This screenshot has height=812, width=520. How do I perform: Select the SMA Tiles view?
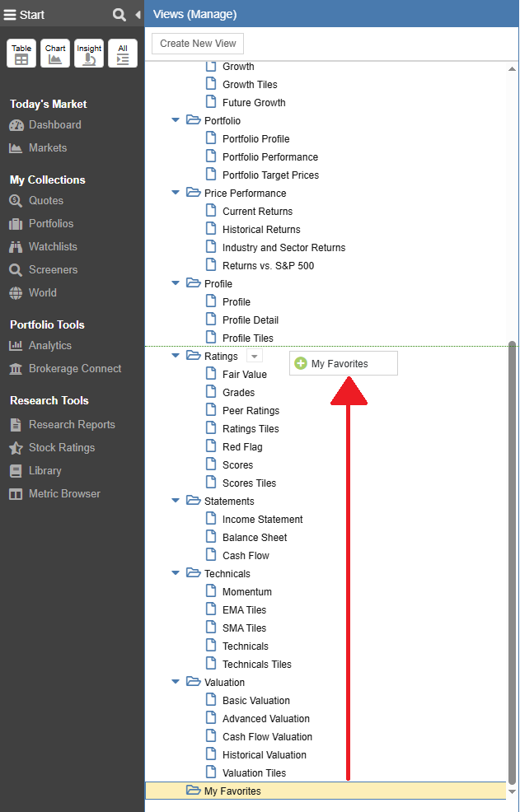coord(244,628)
